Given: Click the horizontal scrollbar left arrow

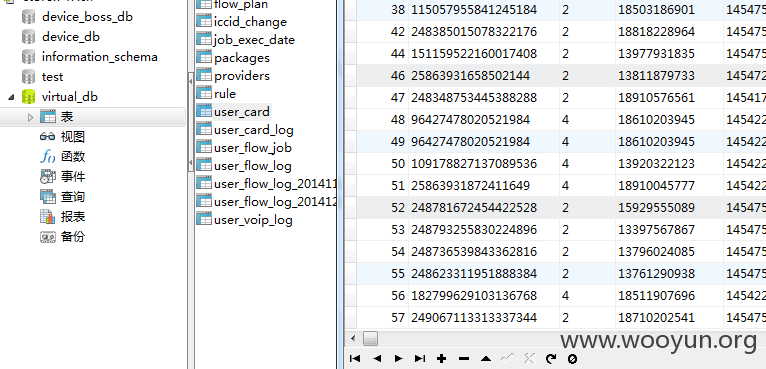Looking at the screenshot, I should [353, 338].
